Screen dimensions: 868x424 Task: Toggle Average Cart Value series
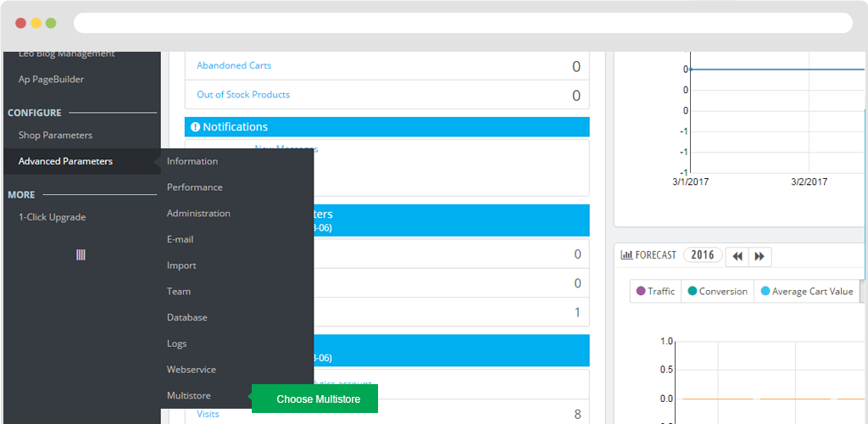(806, 291)
